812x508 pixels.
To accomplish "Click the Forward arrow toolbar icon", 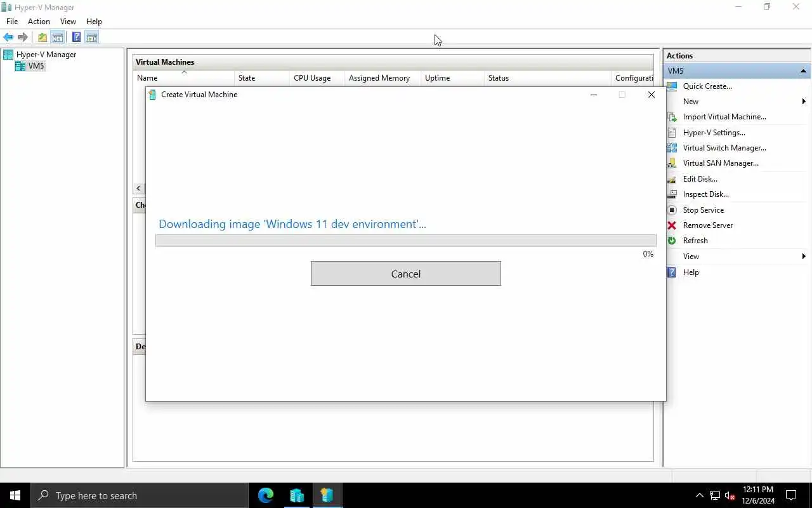I will (x=23, y=37).
